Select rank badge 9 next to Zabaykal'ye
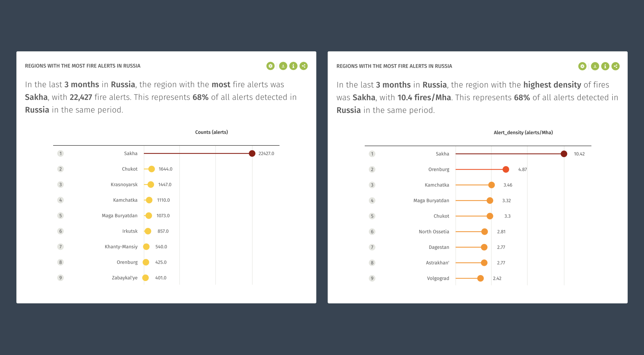 click(x=61, y=278)
